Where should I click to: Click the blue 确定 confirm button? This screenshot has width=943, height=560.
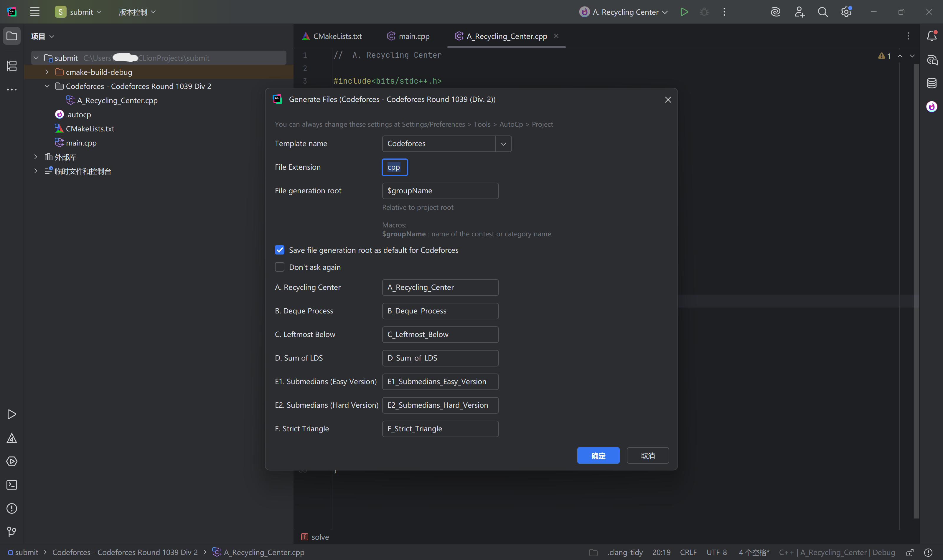click(598, 455)
